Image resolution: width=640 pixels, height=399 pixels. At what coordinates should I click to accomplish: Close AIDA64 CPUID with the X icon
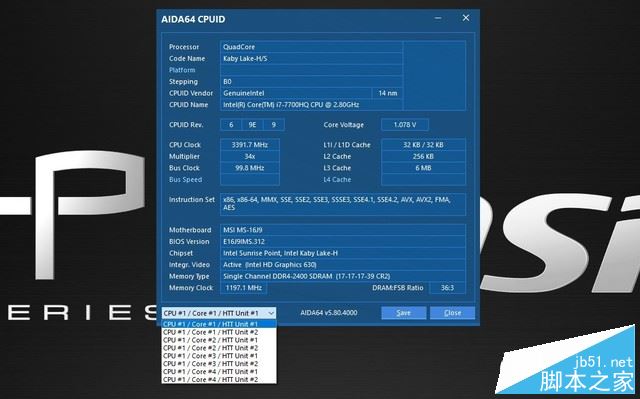466,18
